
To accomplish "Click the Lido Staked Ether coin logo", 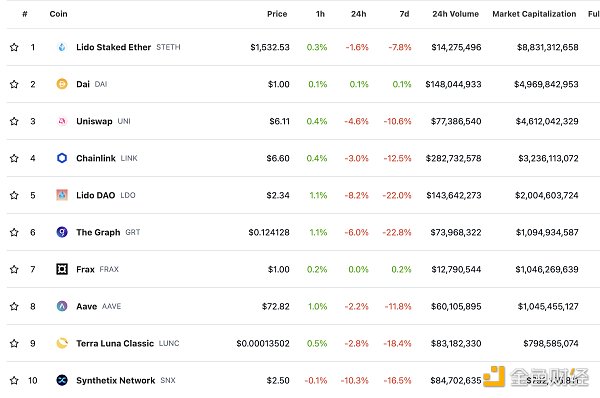I will 62,47.
